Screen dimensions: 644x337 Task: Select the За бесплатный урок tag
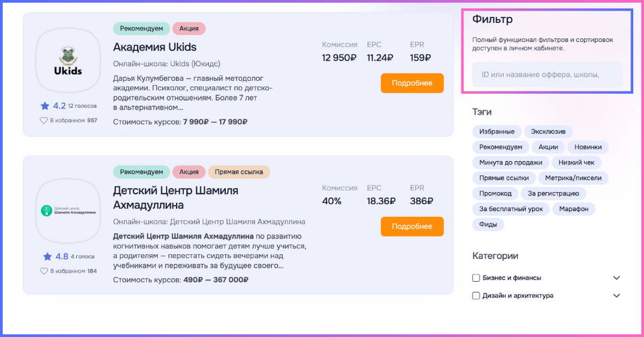click(x=511, y=209)
